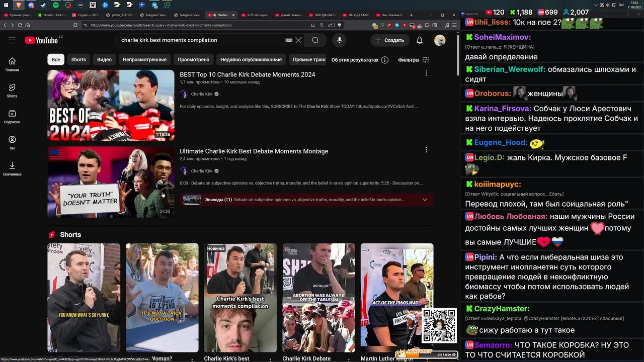The width and height of the screenshot is (644, 362).
Task: Show info about these results (i icon)
Action: 385,60
